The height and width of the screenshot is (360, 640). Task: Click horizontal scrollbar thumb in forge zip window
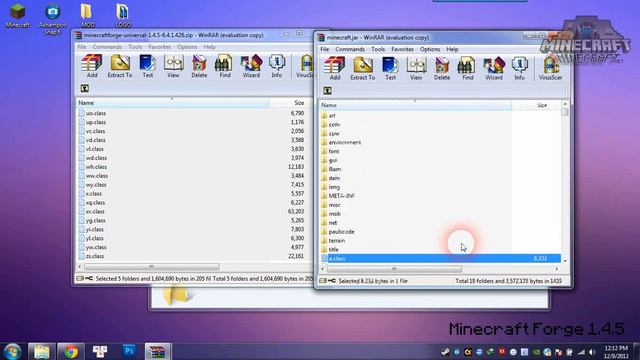(151, 267)
